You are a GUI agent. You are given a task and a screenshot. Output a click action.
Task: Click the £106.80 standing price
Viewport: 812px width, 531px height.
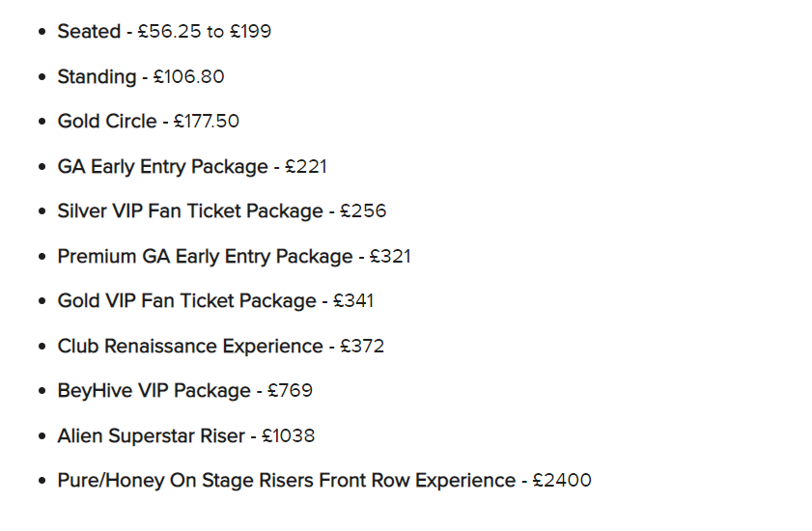188,76
